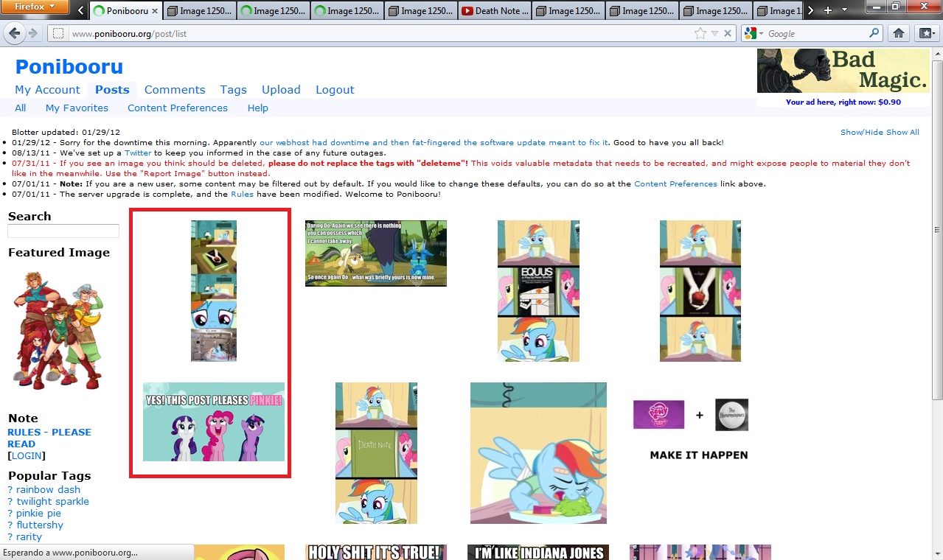This screenshot has height=560, width=943.
Task: Click the browser Forward arrow
Action: (33, 33)
